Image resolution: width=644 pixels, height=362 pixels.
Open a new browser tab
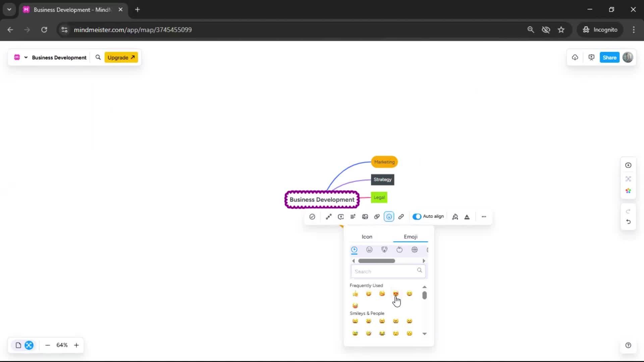point(138,10)
